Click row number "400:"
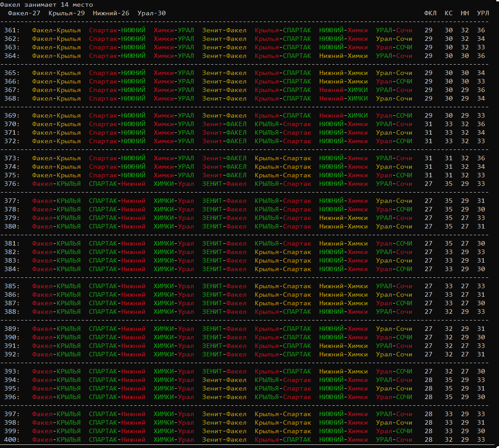 (12, 440)
